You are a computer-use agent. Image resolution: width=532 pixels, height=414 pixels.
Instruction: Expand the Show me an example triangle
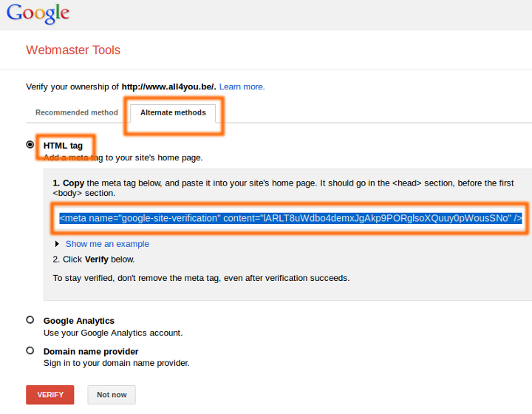coord(57,244)
